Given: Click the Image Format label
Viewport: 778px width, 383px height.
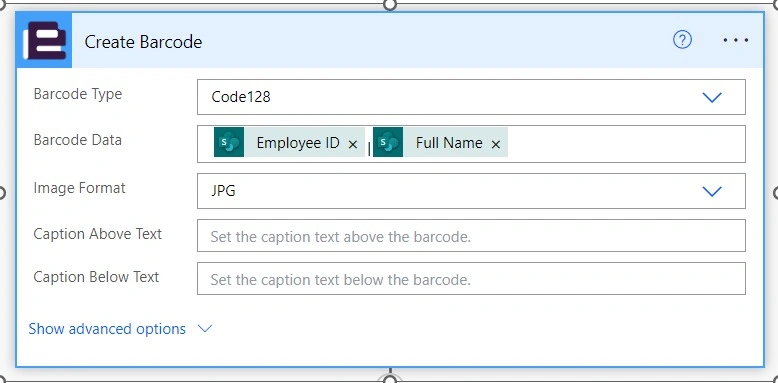Looking at the screenshot, I should (79, 188).
